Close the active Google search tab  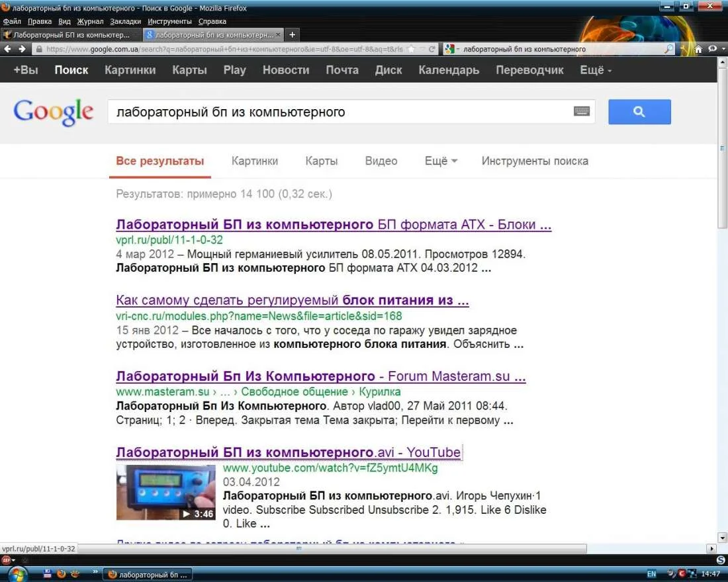coord(278,35)
